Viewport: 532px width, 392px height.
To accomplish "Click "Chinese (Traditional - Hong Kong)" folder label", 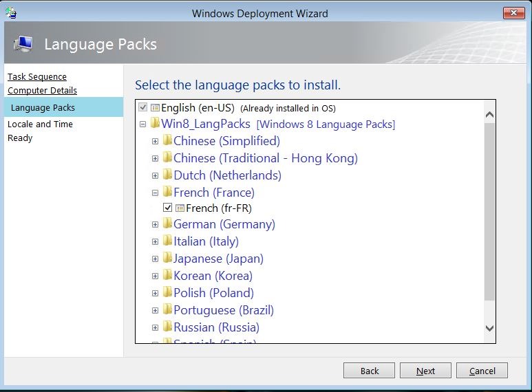I will [266, 158].
